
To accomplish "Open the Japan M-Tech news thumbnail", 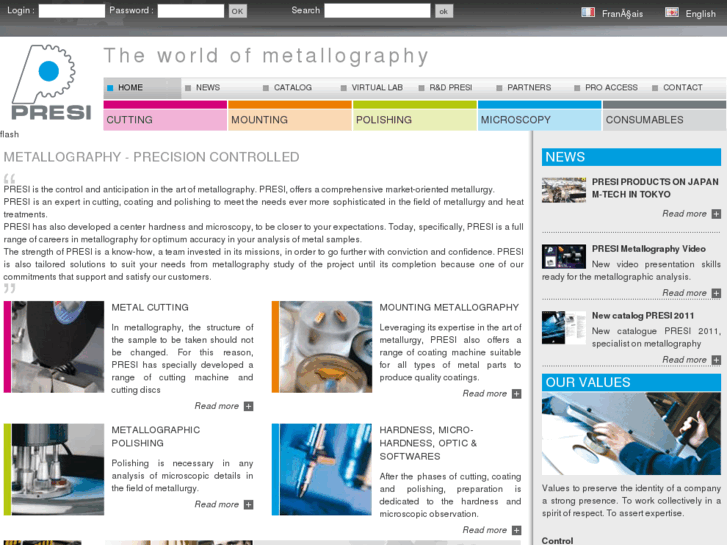I will 564,190.
